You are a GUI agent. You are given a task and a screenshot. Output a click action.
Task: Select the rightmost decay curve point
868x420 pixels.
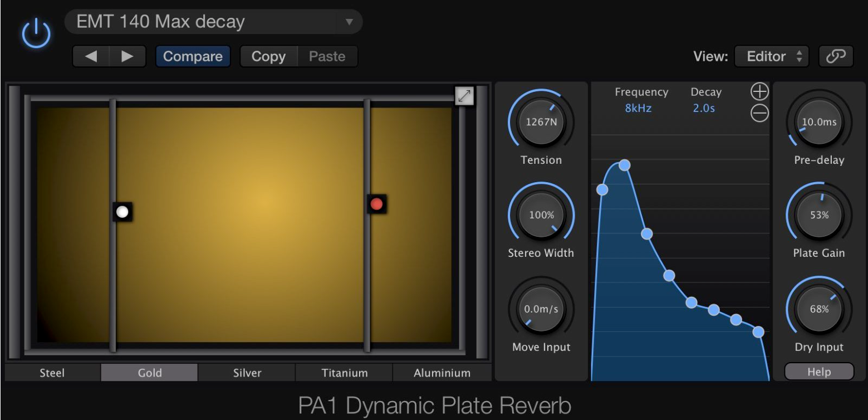[x=758, y=332]
